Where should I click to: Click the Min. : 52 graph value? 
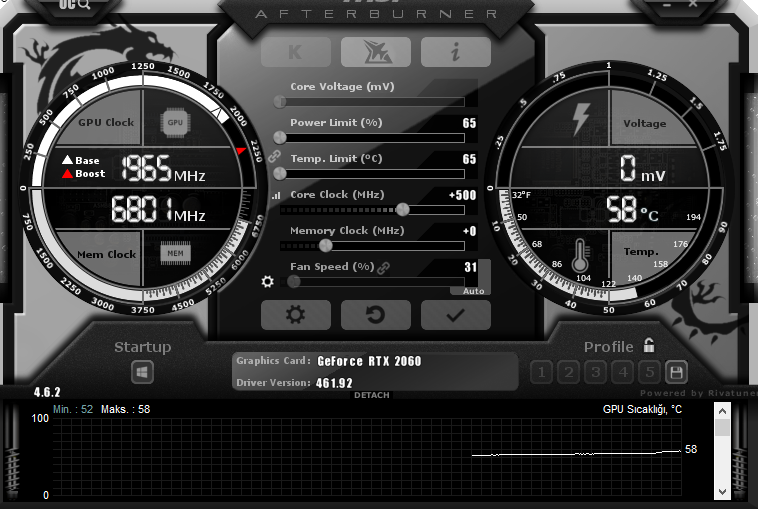coord(73,409)
